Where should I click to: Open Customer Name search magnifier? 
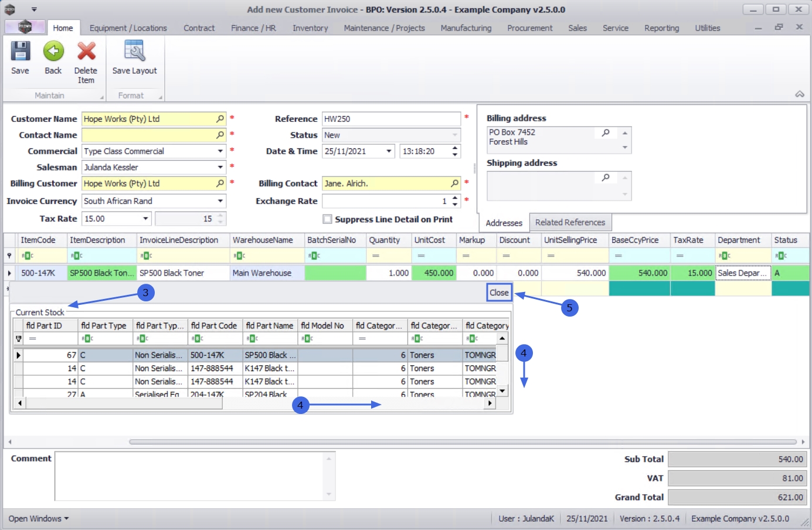click(220, 118)
